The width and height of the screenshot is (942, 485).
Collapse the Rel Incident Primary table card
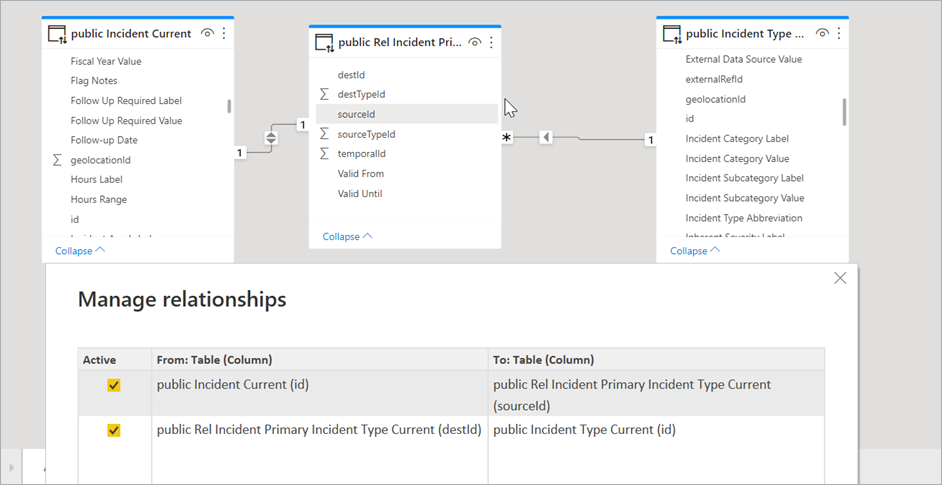coord(347,237)
